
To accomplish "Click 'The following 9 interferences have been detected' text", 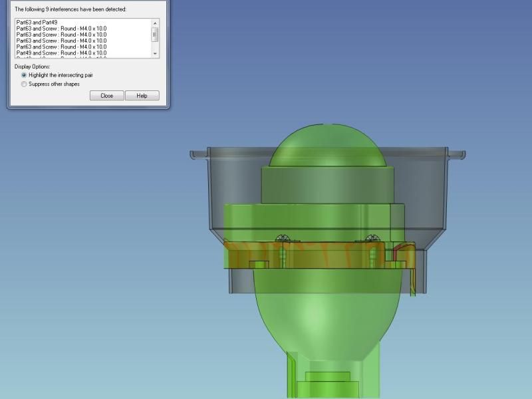I will [x=70, y=9].
